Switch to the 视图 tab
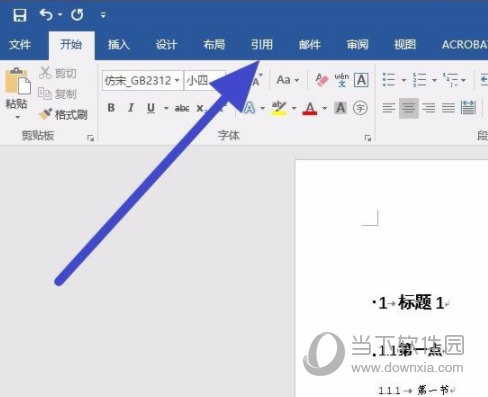This screenshot has height=397, width=488. (x=405, y=44)
